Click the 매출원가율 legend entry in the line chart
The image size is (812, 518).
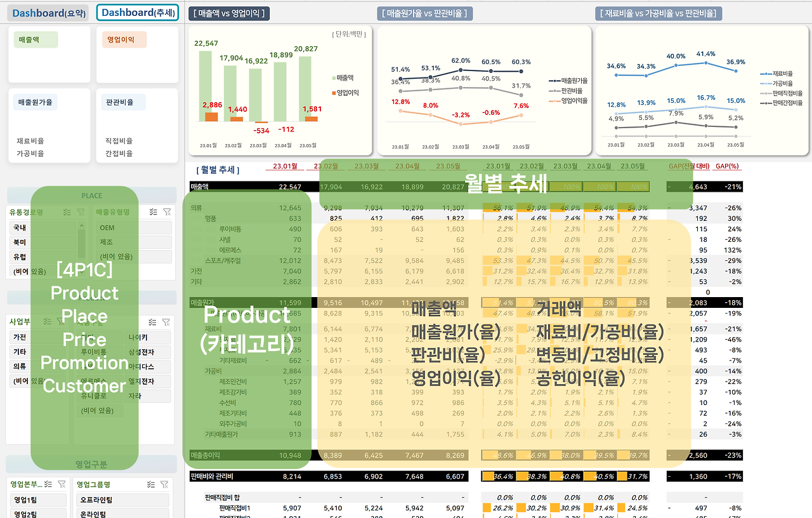coord(569,81)
